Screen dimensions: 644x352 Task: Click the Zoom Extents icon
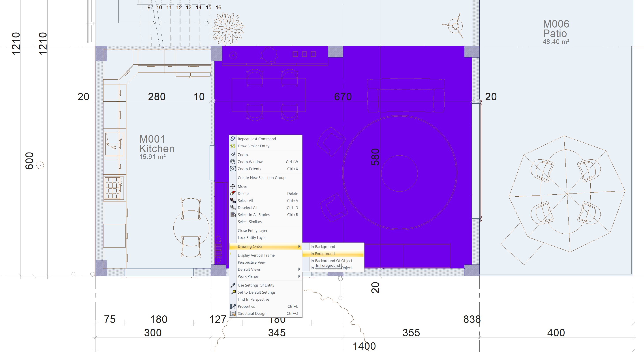(x=233, y=169)
